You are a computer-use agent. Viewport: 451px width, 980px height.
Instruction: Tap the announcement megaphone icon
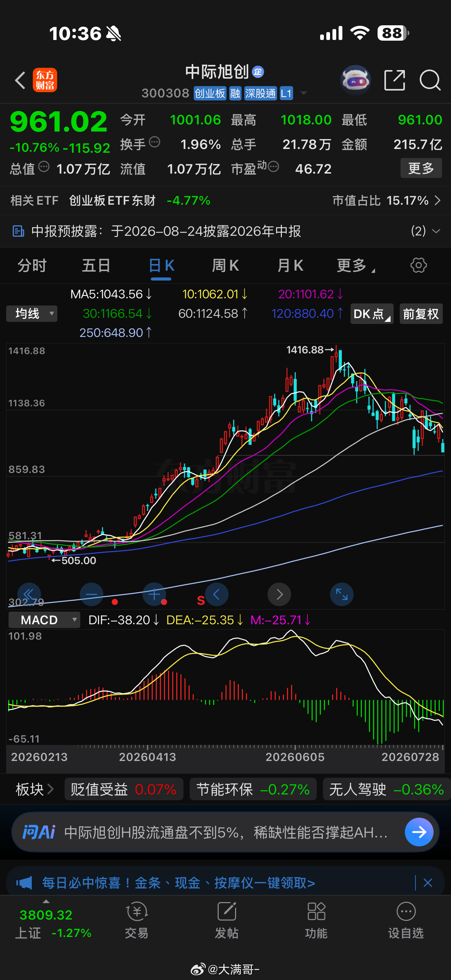[x=24, y=883]
